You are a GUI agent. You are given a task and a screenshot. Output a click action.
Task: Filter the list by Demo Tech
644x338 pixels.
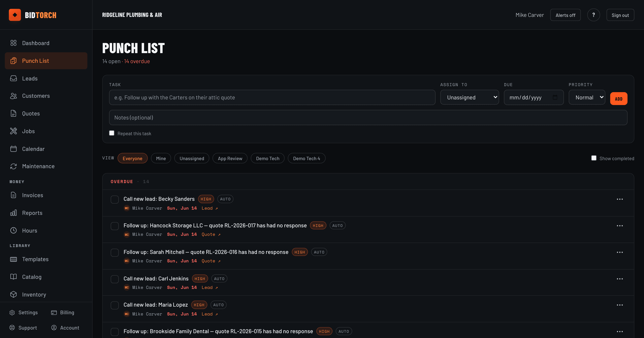[268, 158]
